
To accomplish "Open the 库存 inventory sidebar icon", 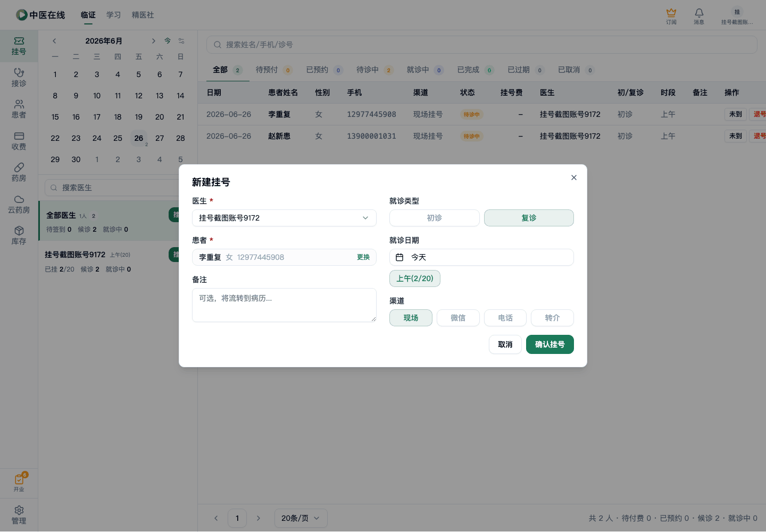I will pos(19,236).
